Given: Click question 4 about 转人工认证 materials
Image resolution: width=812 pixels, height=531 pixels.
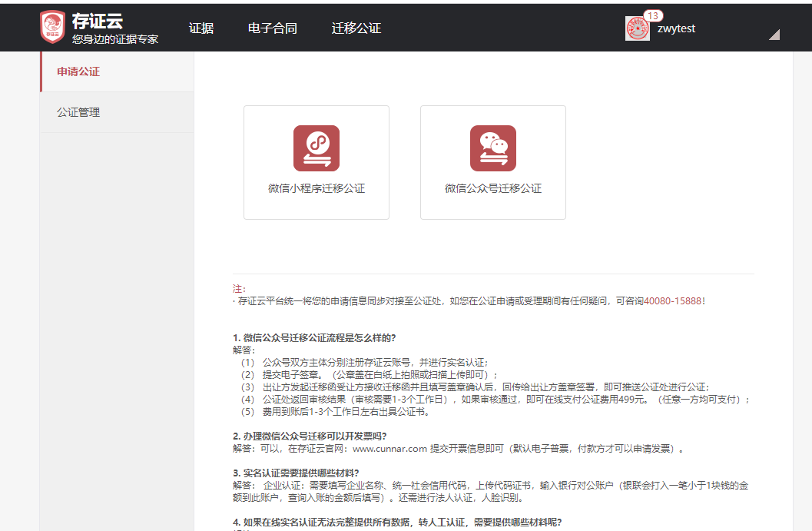Looking at the screenshot, I should coord(397,523).
